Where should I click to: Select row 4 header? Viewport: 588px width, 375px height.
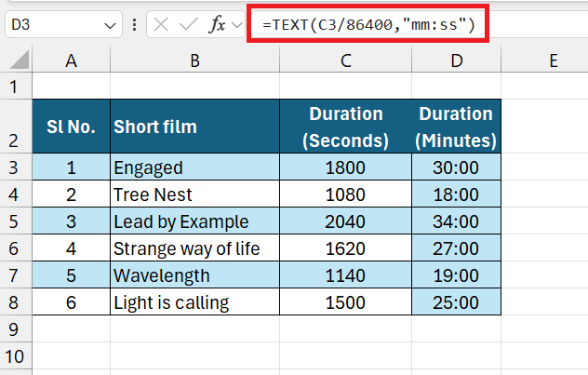coord(14,194)
